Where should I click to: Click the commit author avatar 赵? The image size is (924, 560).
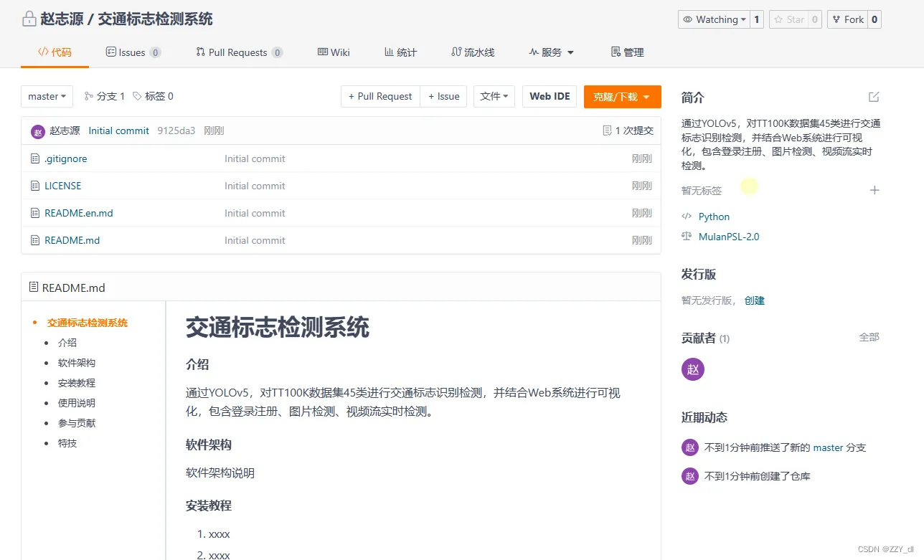point(38,131)
